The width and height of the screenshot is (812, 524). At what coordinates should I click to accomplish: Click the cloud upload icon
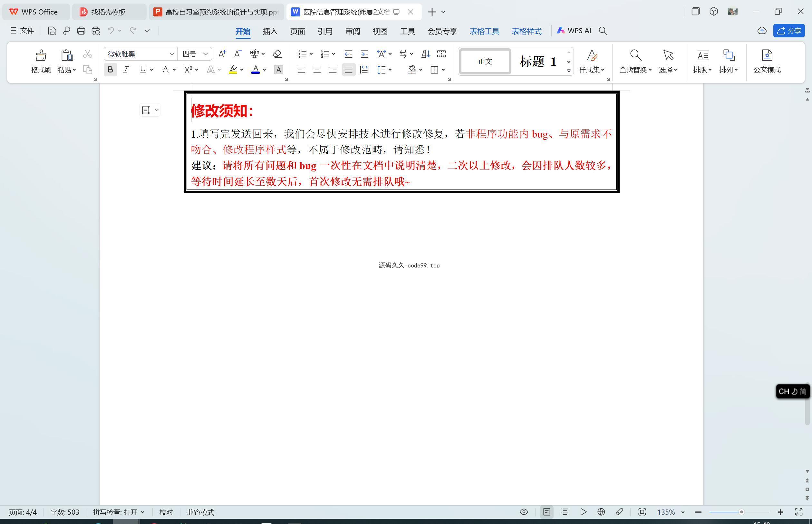coord(762,31)
